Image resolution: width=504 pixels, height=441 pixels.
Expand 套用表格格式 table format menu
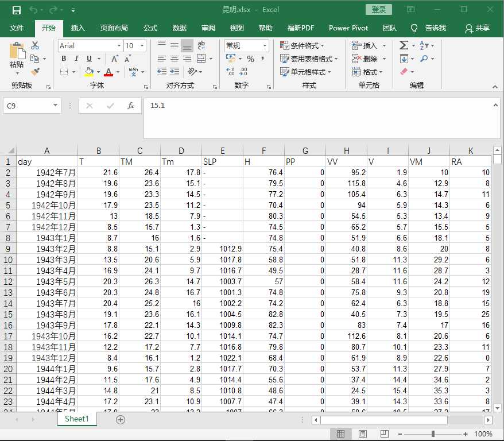click(x=309, y=59)
